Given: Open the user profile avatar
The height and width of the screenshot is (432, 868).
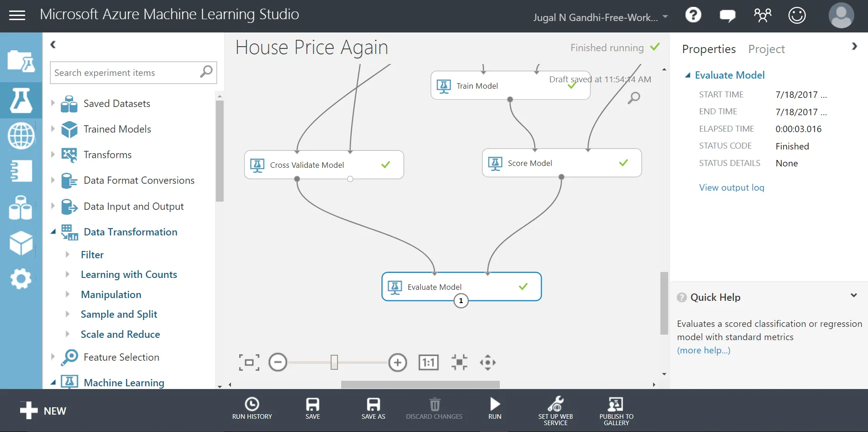Looking at the screenshot, I should [x=841, y=15].
